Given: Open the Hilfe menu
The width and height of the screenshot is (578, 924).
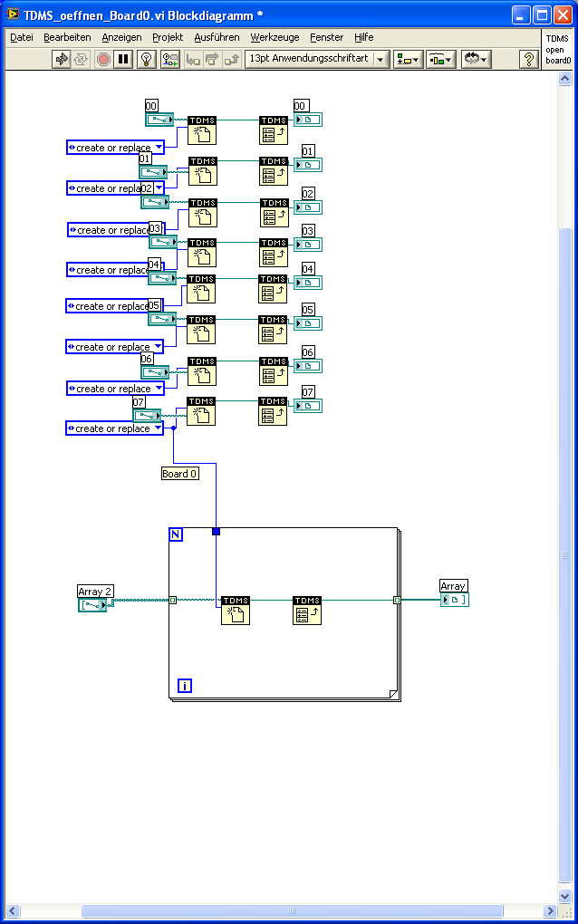Looking at the screenshot, I should tap(363, 37).
